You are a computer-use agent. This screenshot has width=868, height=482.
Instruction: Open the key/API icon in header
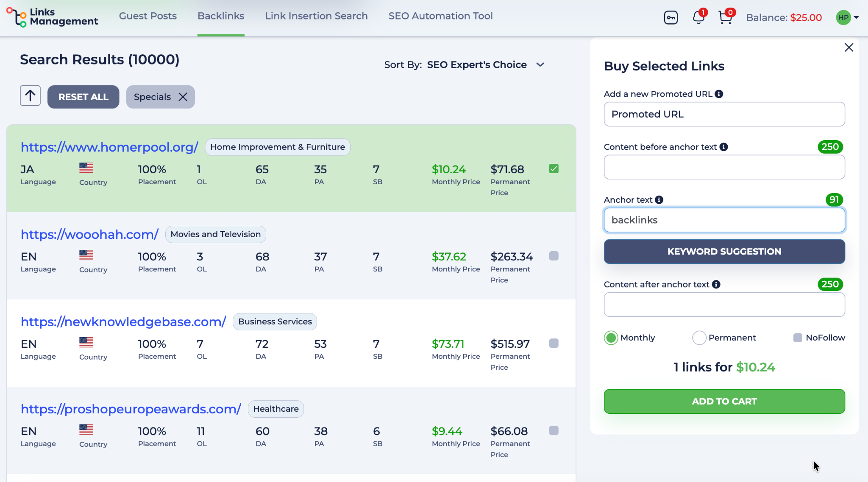[x=671, y=18]
